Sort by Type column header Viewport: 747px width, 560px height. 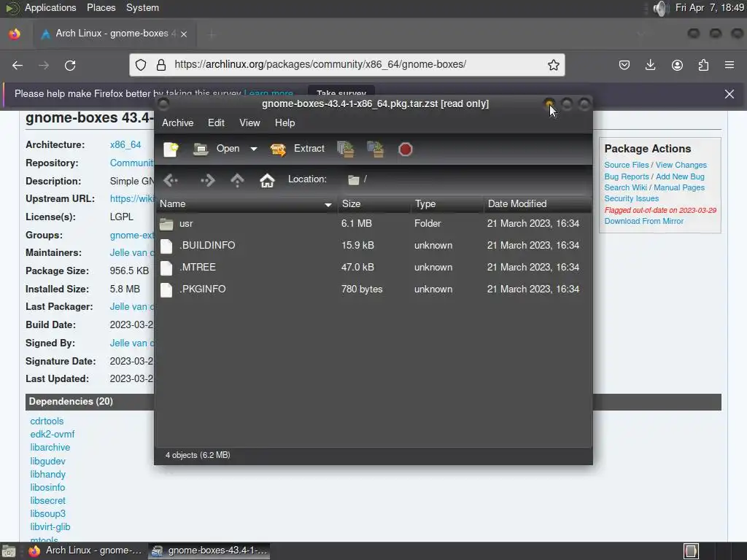[x=447, y=204]
